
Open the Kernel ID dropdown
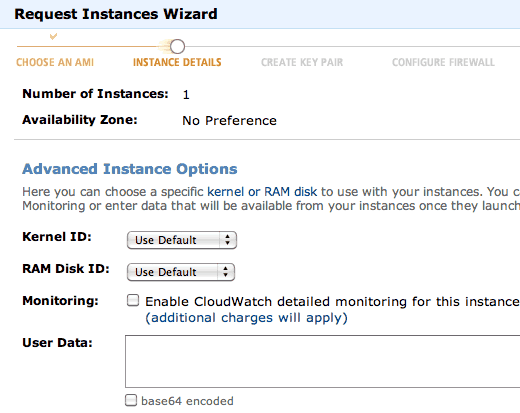182,240
